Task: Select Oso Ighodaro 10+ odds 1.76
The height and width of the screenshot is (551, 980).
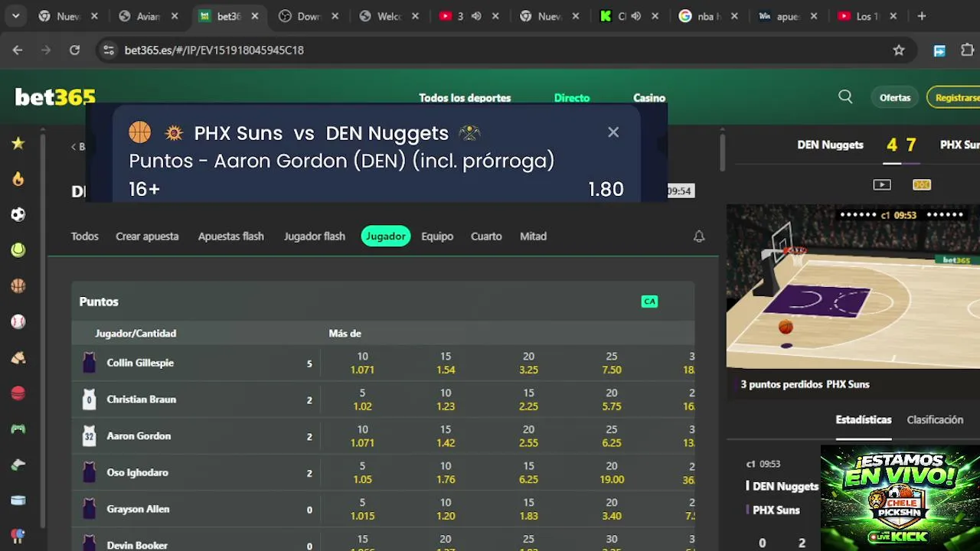Action: pyautogui.click(x=446, y=473)
